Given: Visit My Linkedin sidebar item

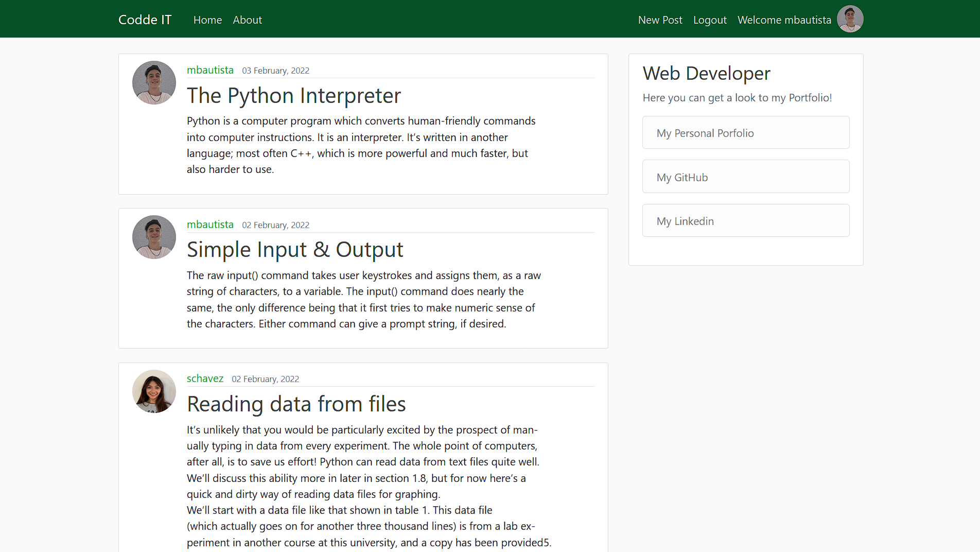Looking at the screenshot, I should pyautogui.click(x=746, y=220).
